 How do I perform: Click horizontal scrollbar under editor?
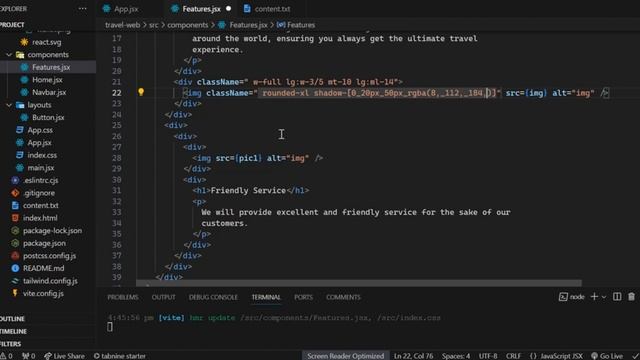point(359,283)
